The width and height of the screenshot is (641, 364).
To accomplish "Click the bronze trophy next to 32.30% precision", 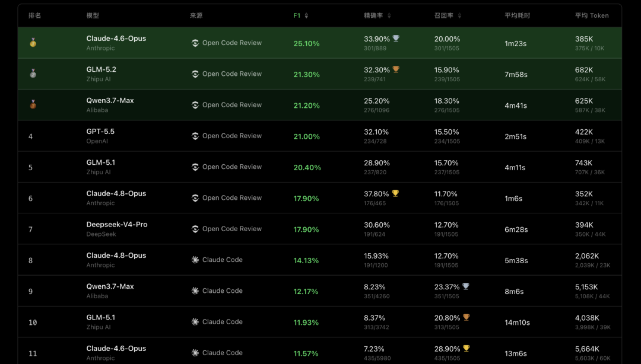I will point(396,69).
